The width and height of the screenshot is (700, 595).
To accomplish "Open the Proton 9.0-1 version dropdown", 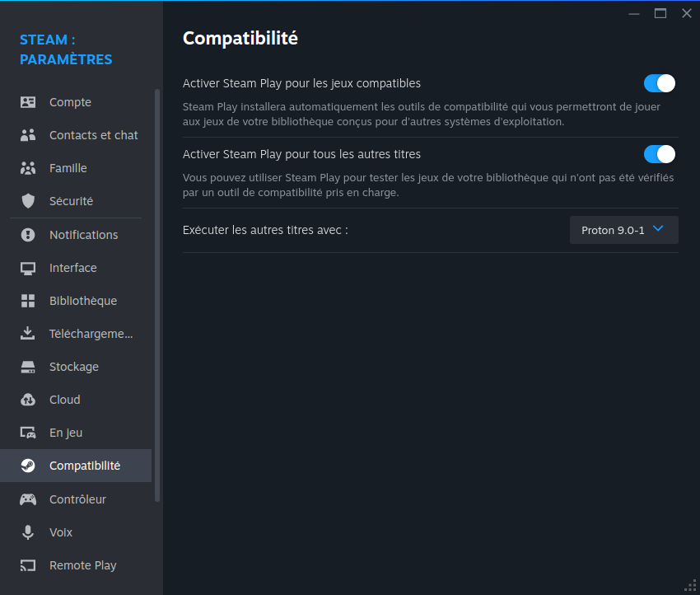I will pos(623,230).
